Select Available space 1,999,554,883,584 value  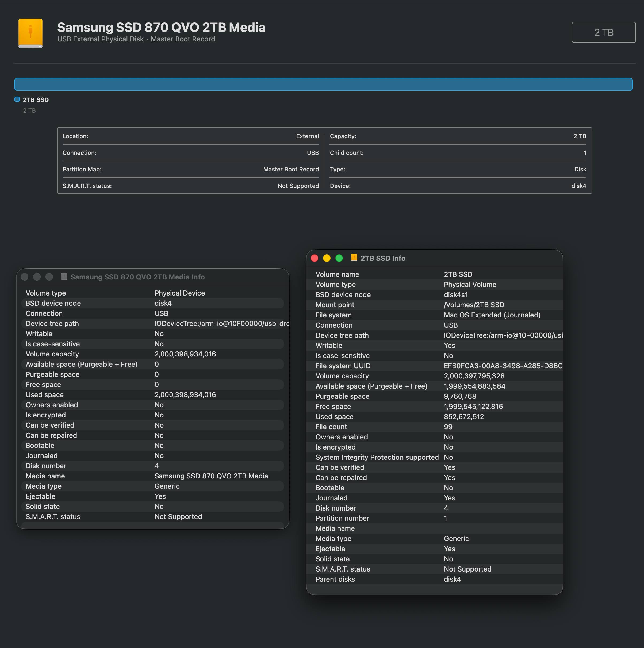tap(475, 386)
